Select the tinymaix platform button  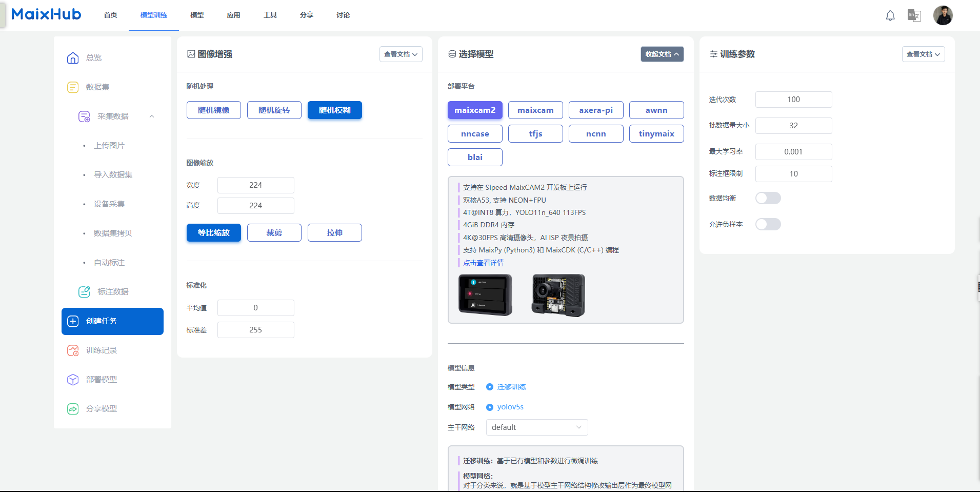(x=656, y=134)
